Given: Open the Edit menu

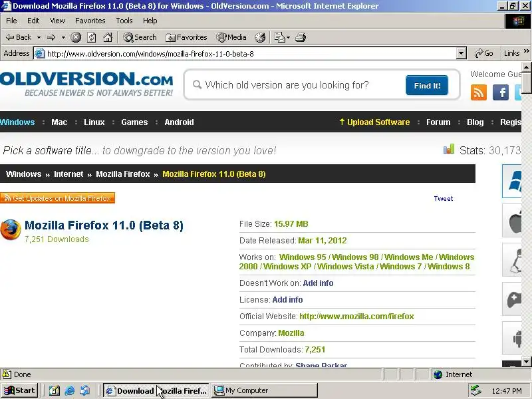Looking at the screenshot, I should pyautogui.click(x=33, y=21).
